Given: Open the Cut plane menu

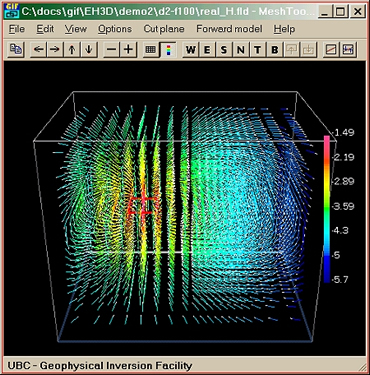Looking at the screenshot, I should (164, 29).
